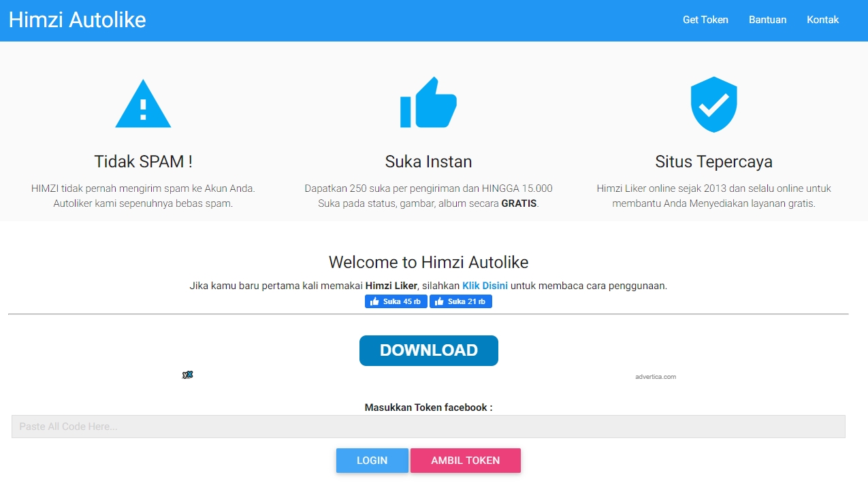Select Kontak in the navigation bar
The image size is (868, 483).
pos(822,20)
